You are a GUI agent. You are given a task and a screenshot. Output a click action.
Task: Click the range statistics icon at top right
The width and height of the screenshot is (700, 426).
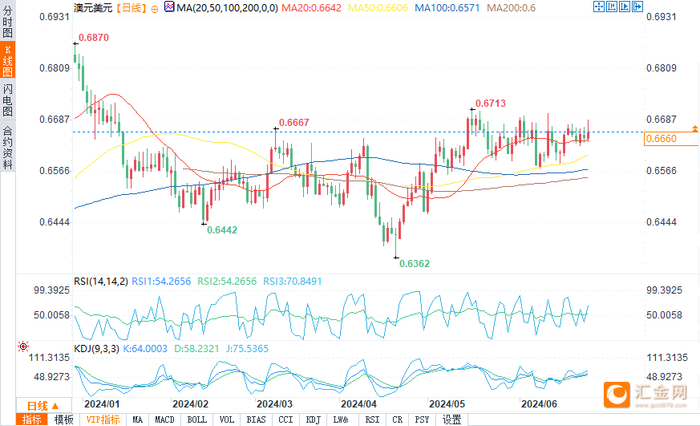[x=611, y=6]
